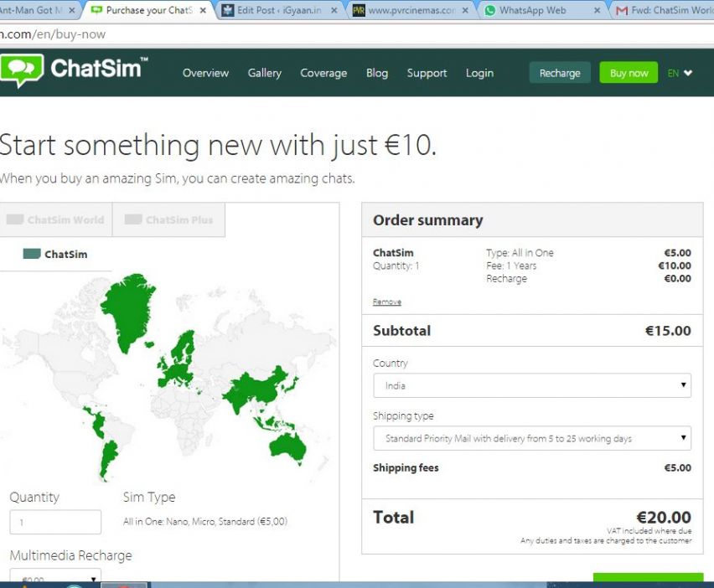Select the ChatSim Plus SIM option
Image resolution: width=714 pixels, height=588 pixels.
pyautogui.click(x=168, y=220)
